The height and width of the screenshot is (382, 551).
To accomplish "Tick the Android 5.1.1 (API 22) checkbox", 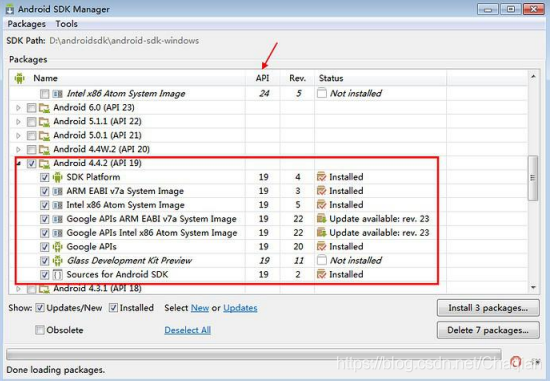I will click(31, 122).
